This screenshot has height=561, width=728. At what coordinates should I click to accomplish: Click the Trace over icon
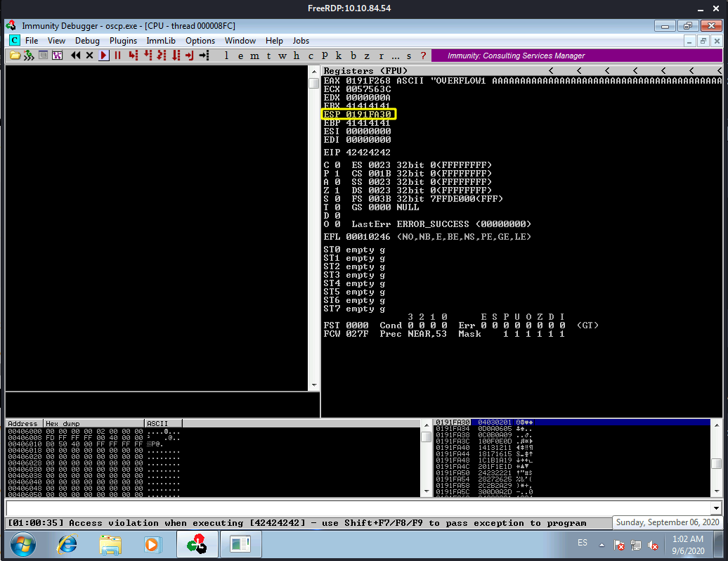[176, 56]
